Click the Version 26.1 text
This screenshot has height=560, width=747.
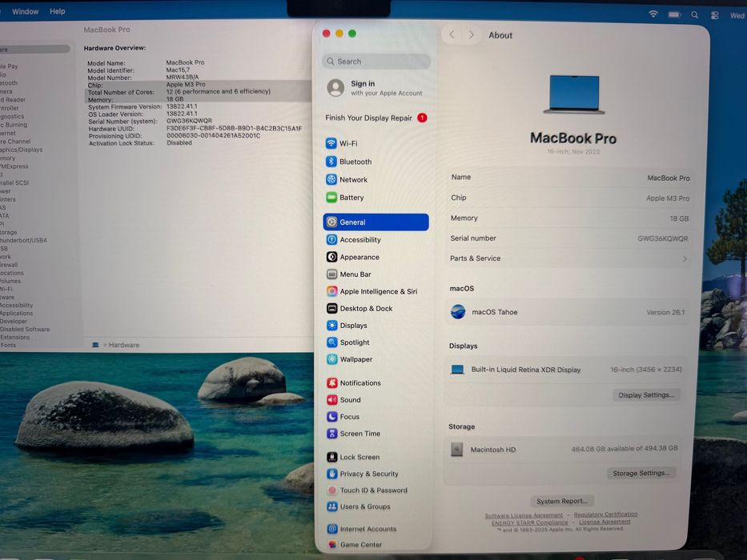665,312
